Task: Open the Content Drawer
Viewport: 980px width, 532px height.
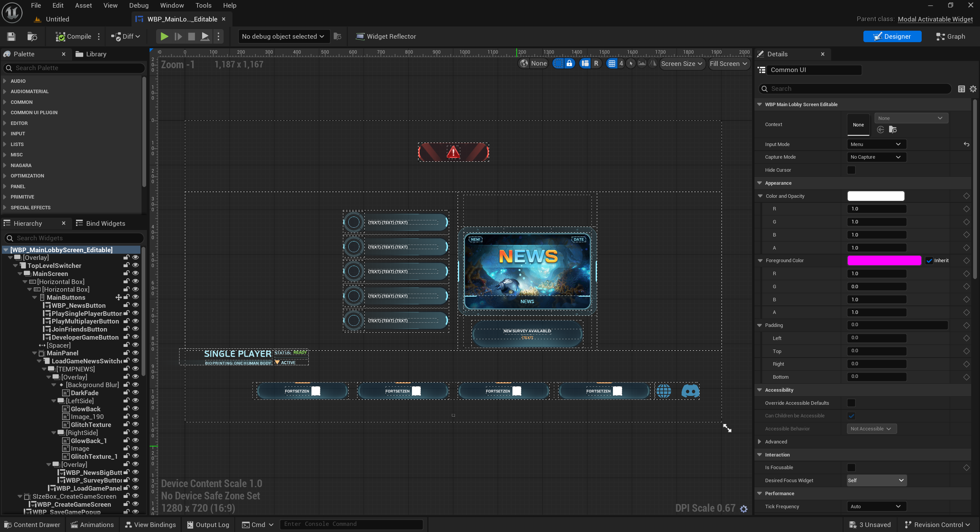Action: click(x=32, y=525)
